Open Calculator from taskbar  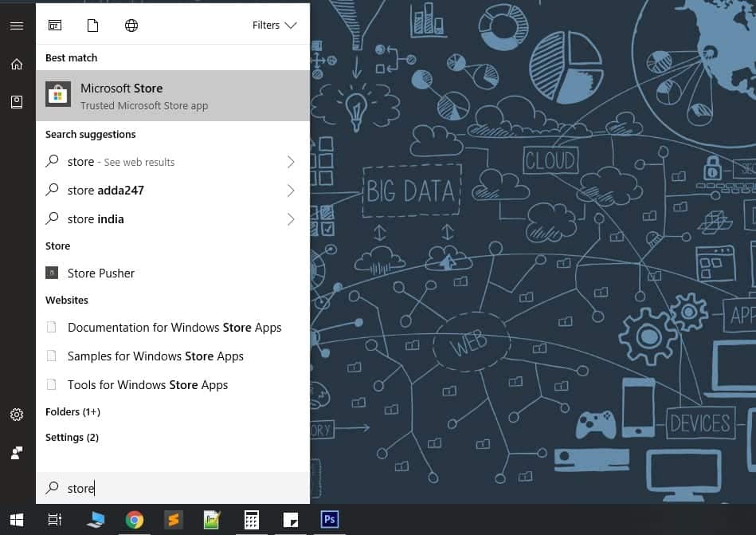point(251,520)
